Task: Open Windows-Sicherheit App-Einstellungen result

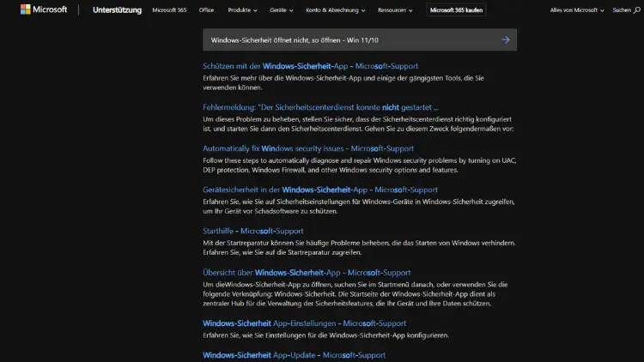Action: coord(304,323)
